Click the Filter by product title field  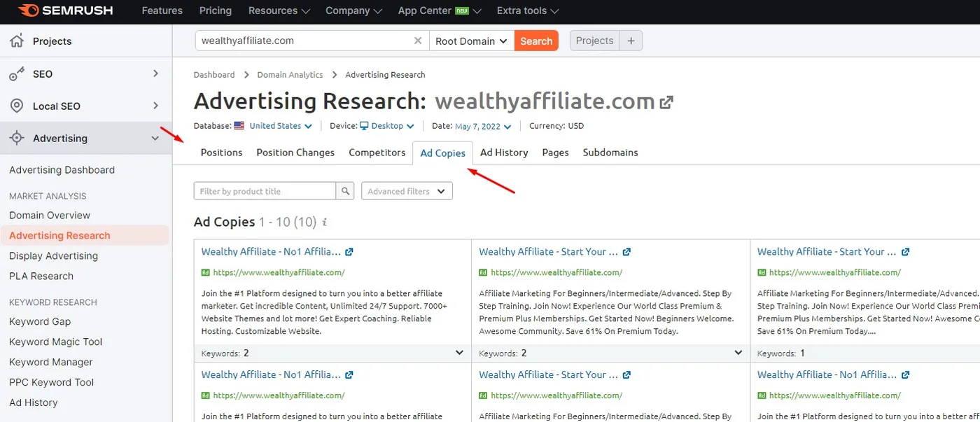click(265, 191)
